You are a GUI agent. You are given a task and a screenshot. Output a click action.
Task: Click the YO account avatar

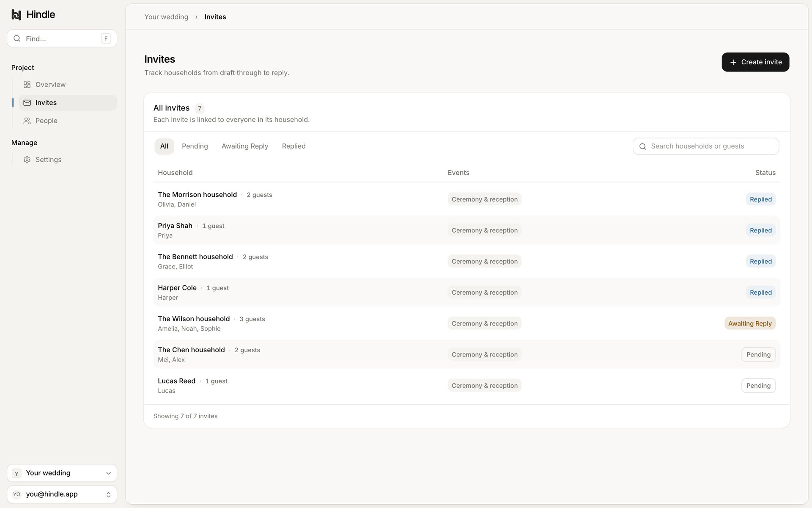16,494
